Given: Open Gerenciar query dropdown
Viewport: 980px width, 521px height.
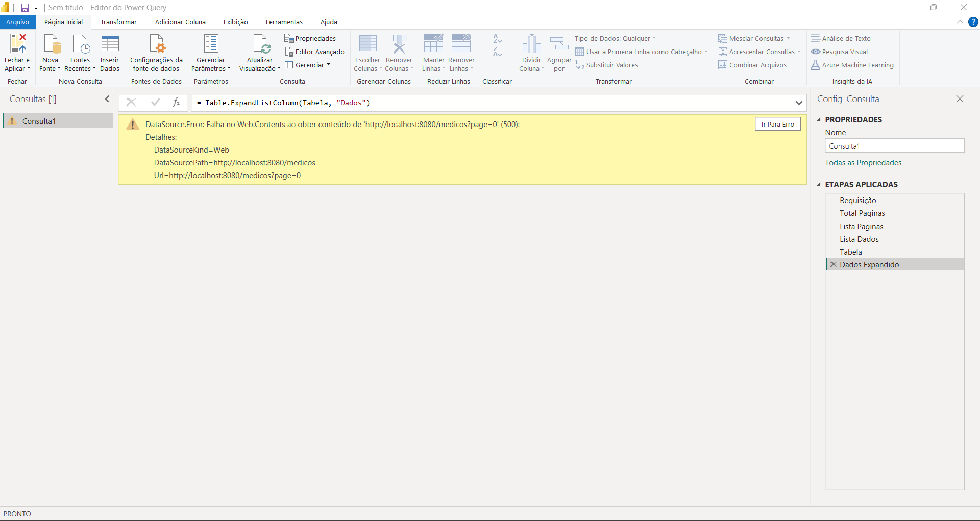Looking at the screenshot, I should (308, 65).
